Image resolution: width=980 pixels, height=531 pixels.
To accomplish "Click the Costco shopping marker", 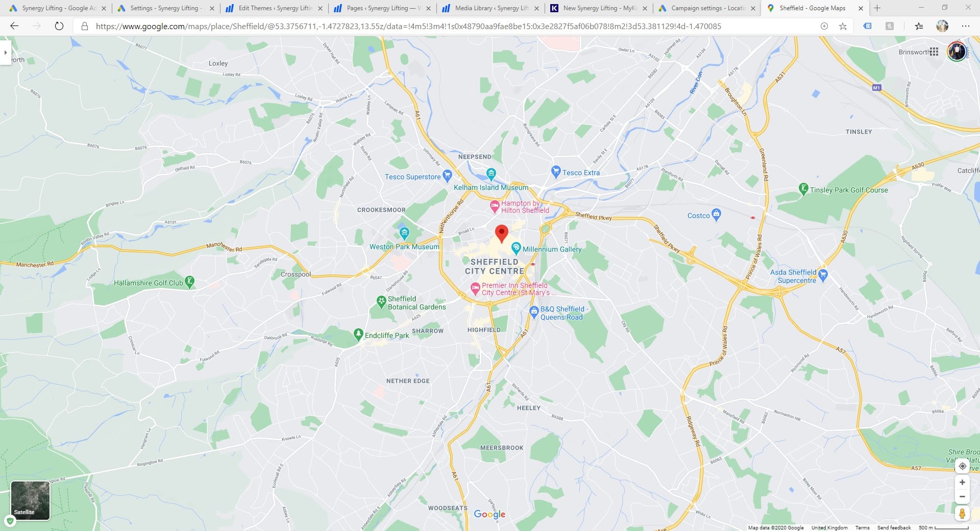I will [716, 214].
